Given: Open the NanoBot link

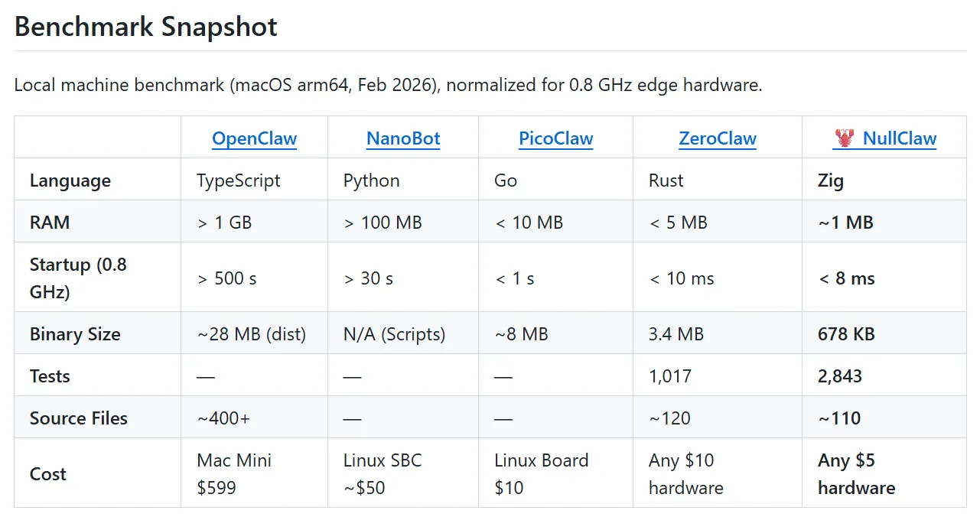Looking at the screenshot, I should click(403, 138).
